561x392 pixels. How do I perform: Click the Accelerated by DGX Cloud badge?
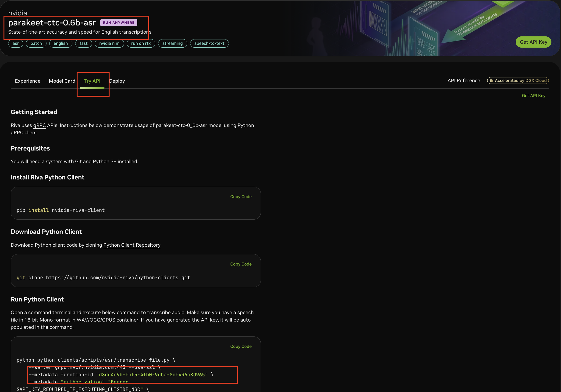click(518, 80)
